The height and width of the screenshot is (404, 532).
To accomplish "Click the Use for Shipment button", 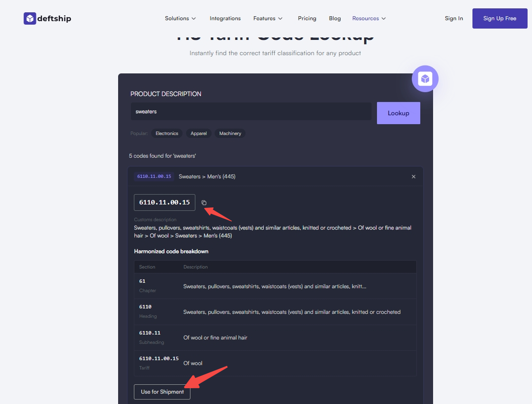I will [x=162, y=392].
